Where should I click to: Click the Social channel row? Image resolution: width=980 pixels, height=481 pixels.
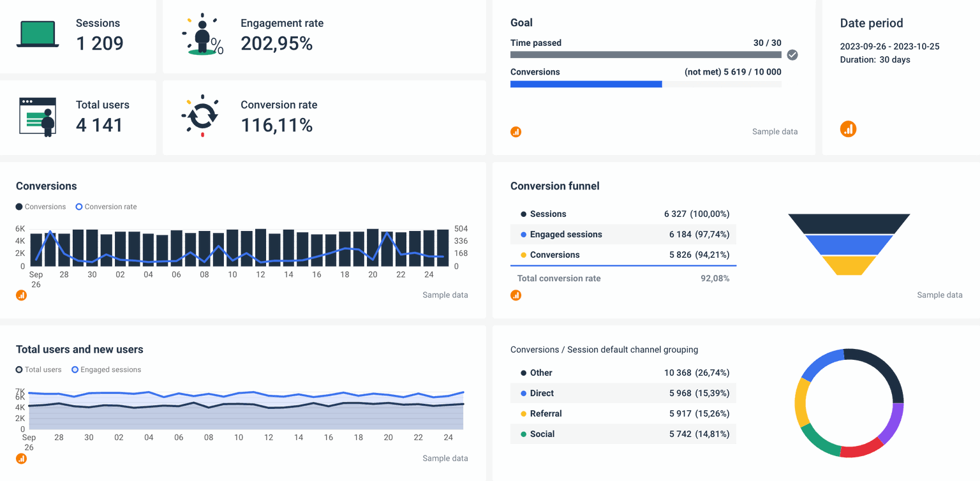click(623, 434)
